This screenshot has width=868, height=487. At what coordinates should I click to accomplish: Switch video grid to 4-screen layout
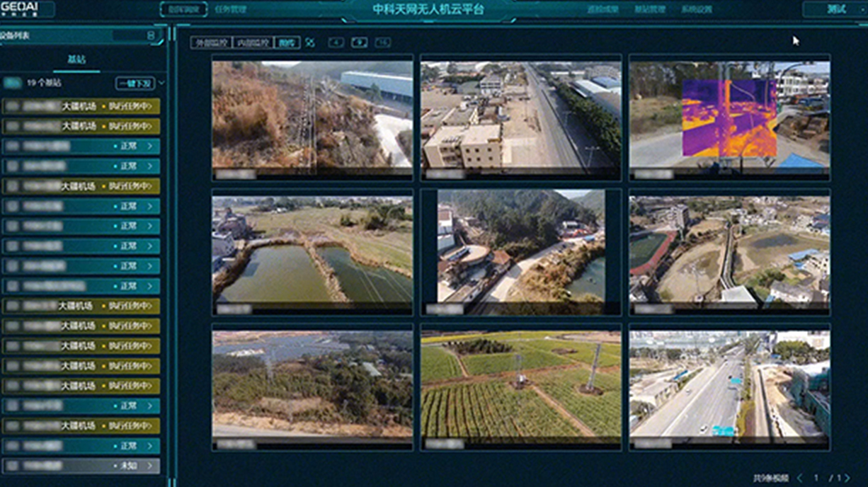coord(336,42)
